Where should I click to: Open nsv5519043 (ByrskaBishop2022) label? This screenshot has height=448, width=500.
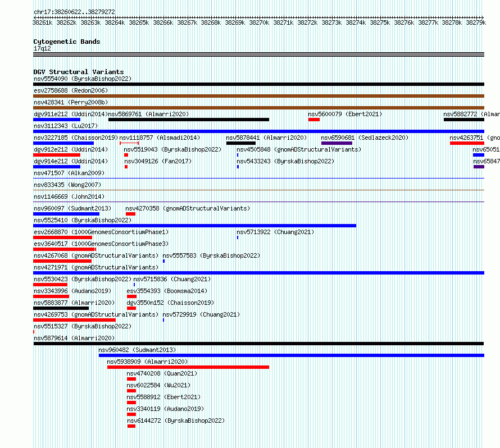172,149
